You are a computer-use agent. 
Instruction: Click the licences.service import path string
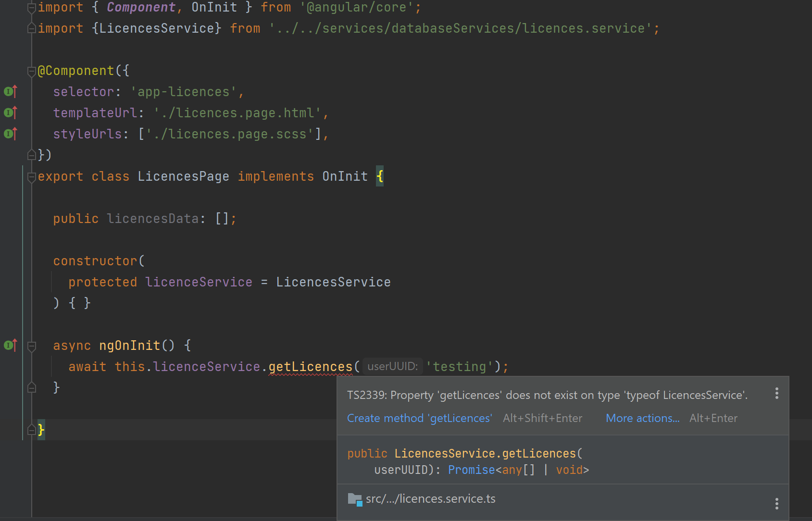click(461, 28)
